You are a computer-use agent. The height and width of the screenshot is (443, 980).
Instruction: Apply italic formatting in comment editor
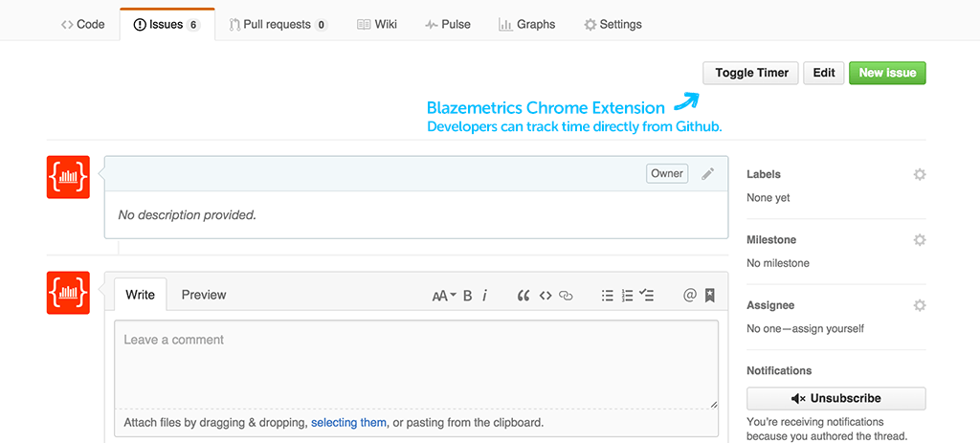pyautogui.click(x=484, y=296)
